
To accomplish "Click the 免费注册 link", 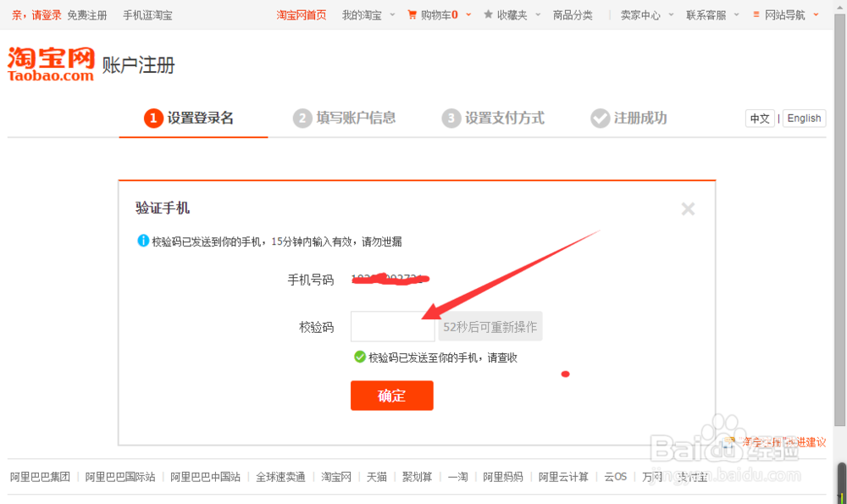I will click(87, 15).
